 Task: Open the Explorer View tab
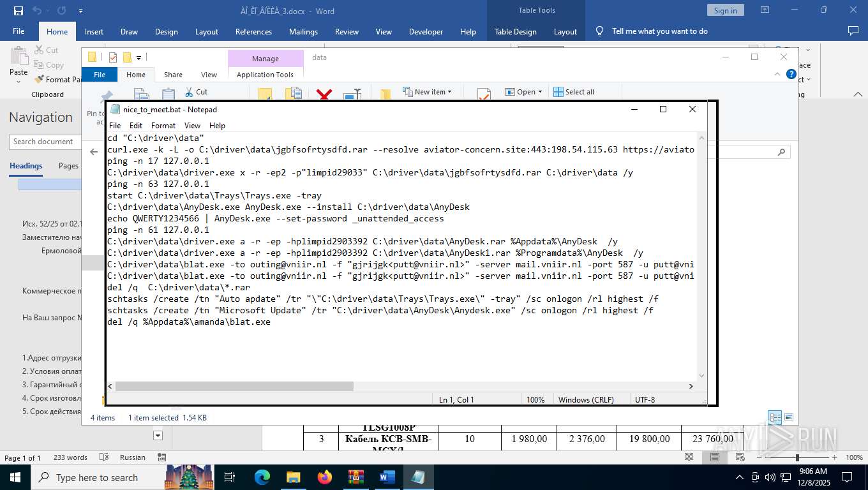pos(209,75)
